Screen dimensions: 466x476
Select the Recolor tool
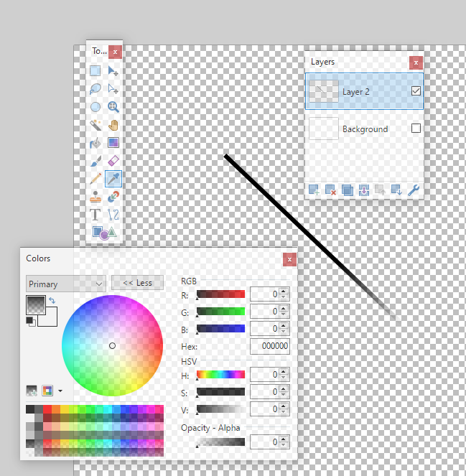(x=113, y=197)
